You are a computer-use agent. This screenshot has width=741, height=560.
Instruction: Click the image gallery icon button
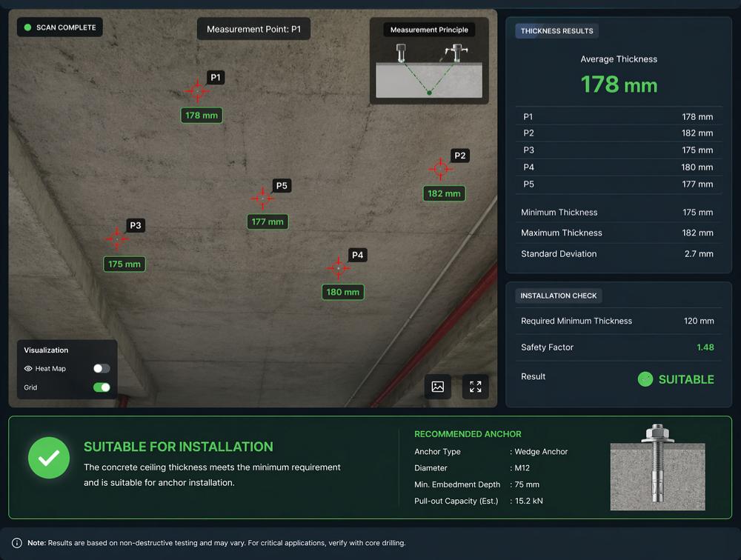(438, 387)
